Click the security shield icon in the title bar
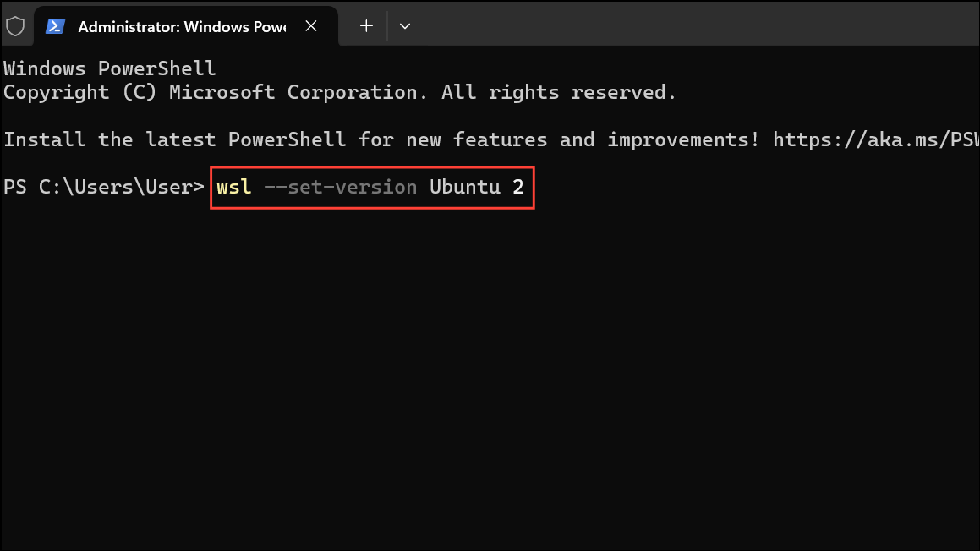 click(16, 26)
